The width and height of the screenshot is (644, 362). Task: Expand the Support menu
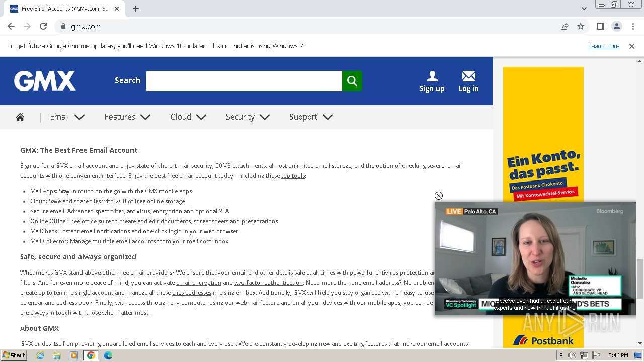coord(311,117)
